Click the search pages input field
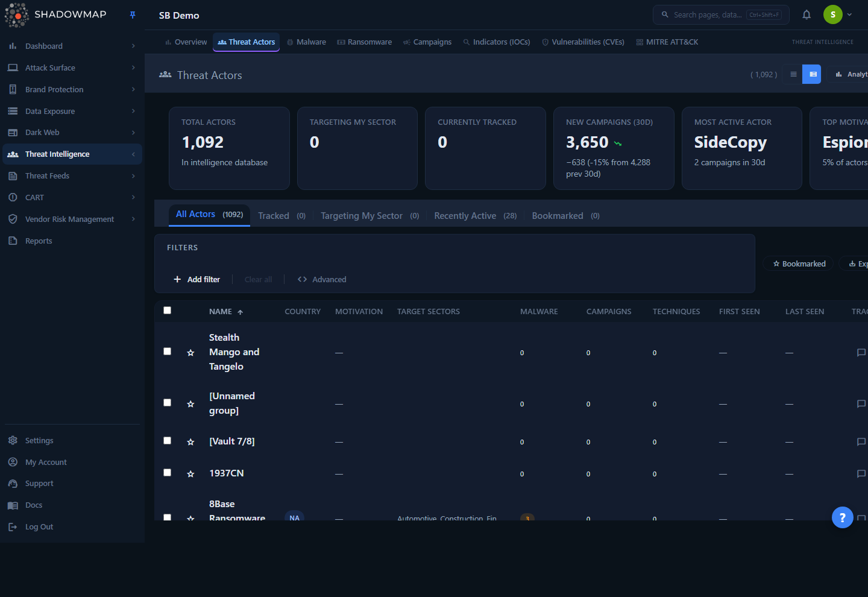This screenshot has width=868, height=597. click(x=721, y=14)
